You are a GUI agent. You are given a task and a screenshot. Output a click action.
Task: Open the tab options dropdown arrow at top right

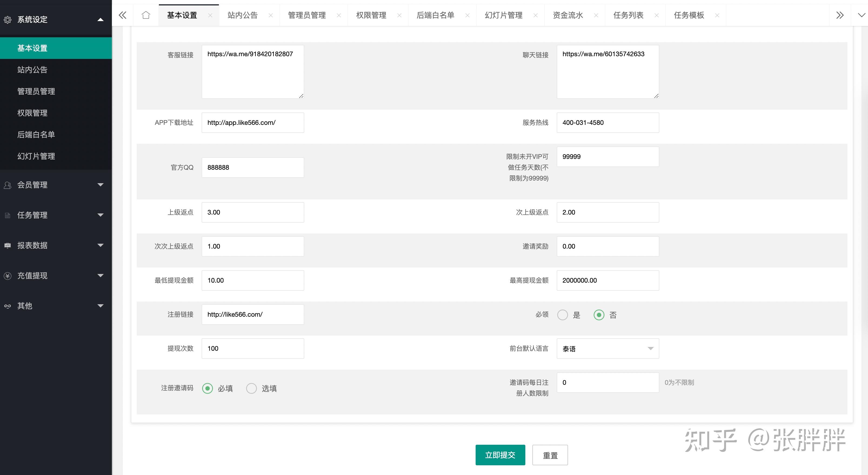tap(861, 15)
